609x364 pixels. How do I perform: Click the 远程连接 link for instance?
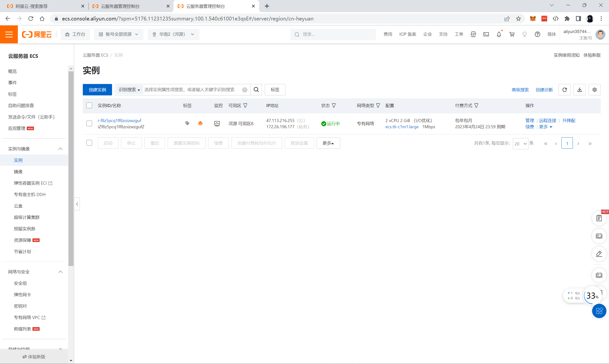coord(547,120)
